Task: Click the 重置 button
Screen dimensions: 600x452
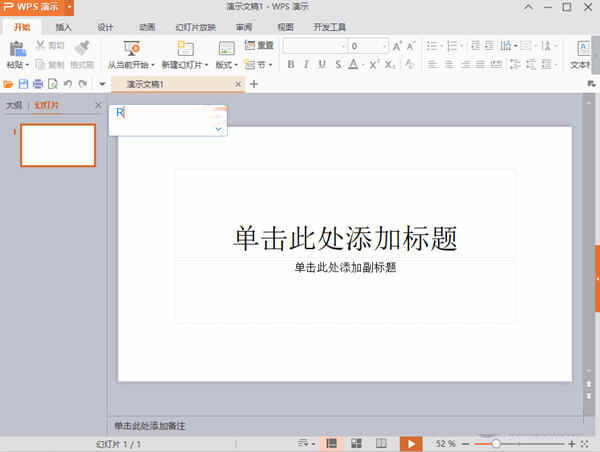Action: 259,46
